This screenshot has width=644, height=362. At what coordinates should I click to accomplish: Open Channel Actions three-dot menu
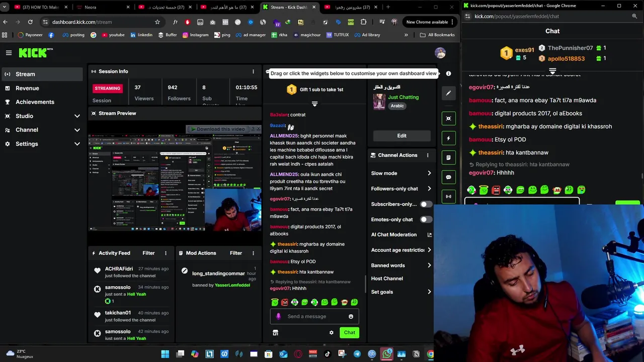click(x=428, y=155)
